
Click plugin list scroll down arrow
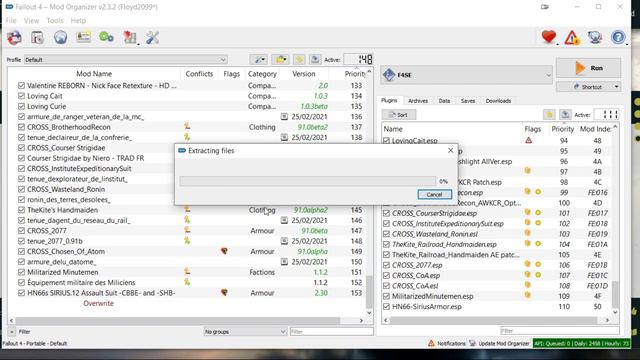pyautogui.click(x=616, y=313)
